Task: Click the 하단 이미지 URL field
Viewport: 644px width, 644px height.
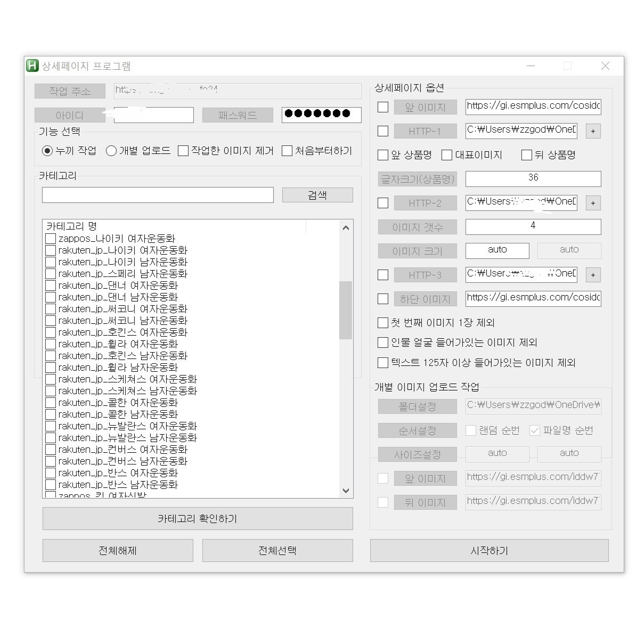Action: (x=533, y=299)
